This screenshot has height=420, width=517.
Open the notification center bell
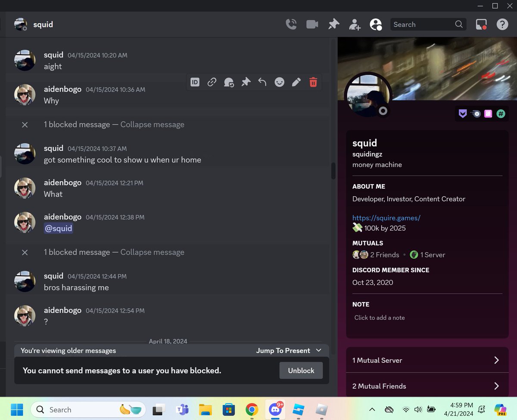tap(482, 409)
